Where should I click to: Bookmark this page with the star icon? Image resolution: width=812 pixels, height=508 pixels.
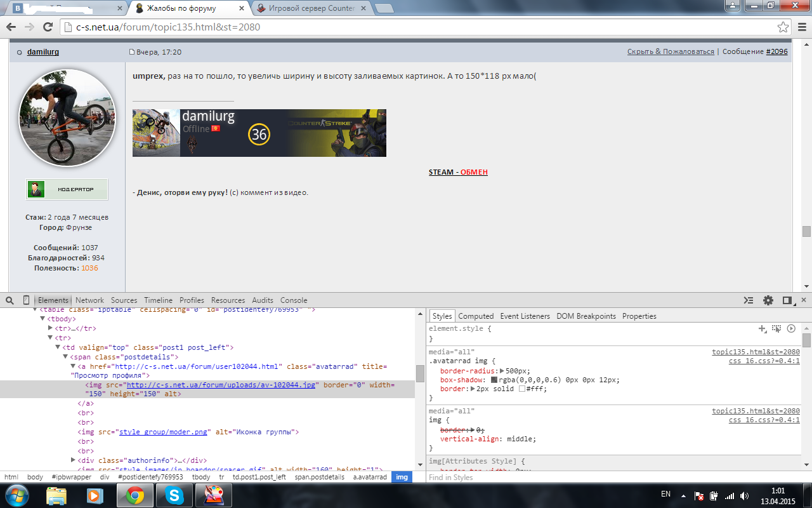783,27
